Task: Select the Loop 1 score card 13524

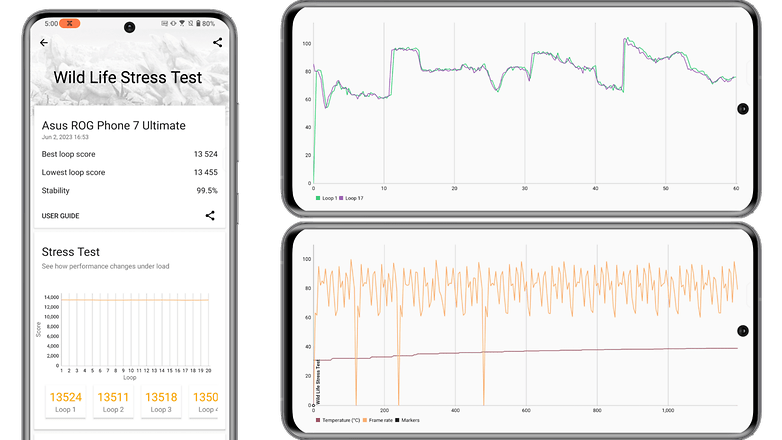Action: click(65, 402)
